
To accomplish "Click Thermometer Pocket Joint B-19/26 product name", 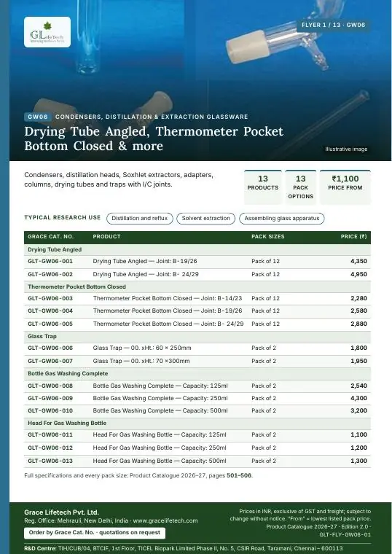I will pos(168,311).
